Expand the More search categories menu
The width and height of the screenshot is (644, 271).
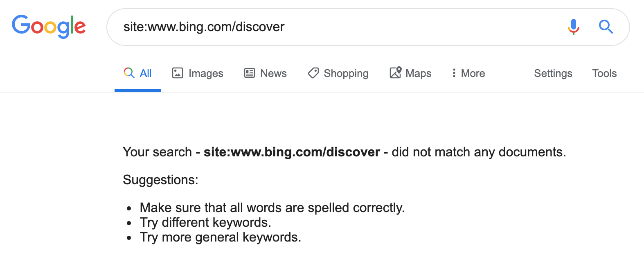(x=468, y=73)
